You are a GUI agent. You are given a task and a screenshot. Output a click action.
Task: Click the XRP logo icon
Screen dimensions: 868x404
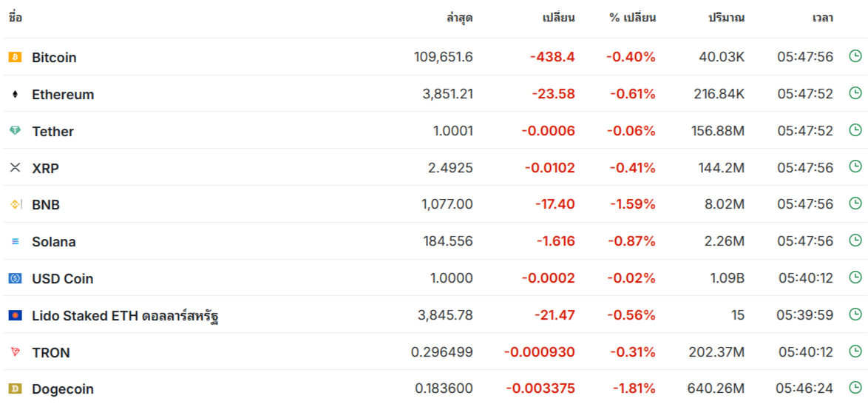[15, 168]
